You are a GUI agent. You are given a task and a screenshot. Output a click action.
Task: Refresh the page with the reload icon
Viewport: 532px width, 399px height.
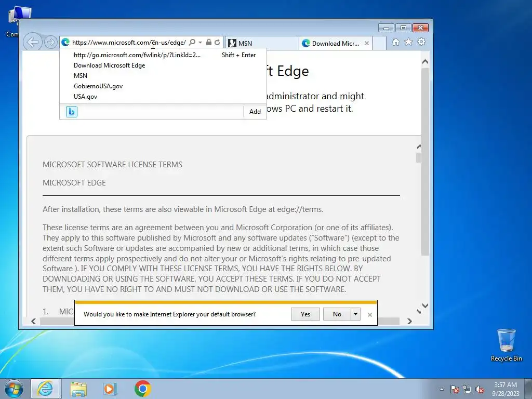tap(217, 43)
